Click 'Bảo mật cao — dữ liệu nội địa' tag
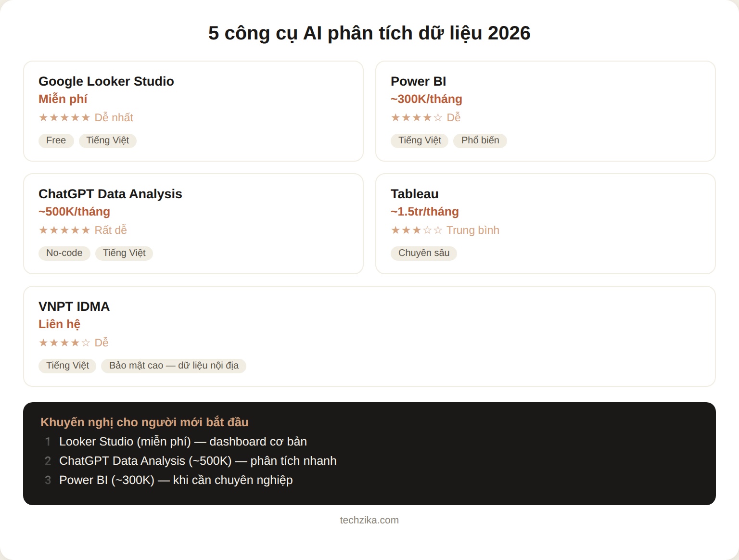This screenshot has width=739, height=560. tap(174, 366)
